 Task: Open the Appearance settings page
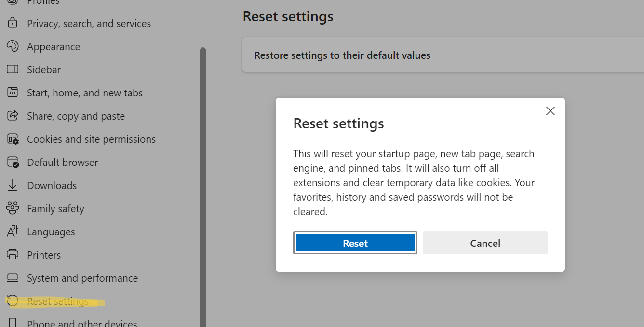pos(54,46)
